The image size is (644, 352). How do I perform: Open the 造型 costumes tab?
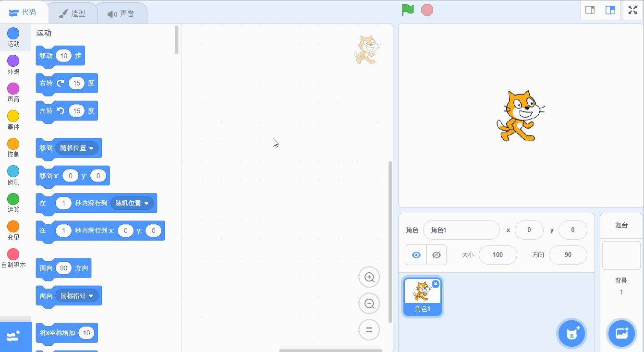click(72, 13)
